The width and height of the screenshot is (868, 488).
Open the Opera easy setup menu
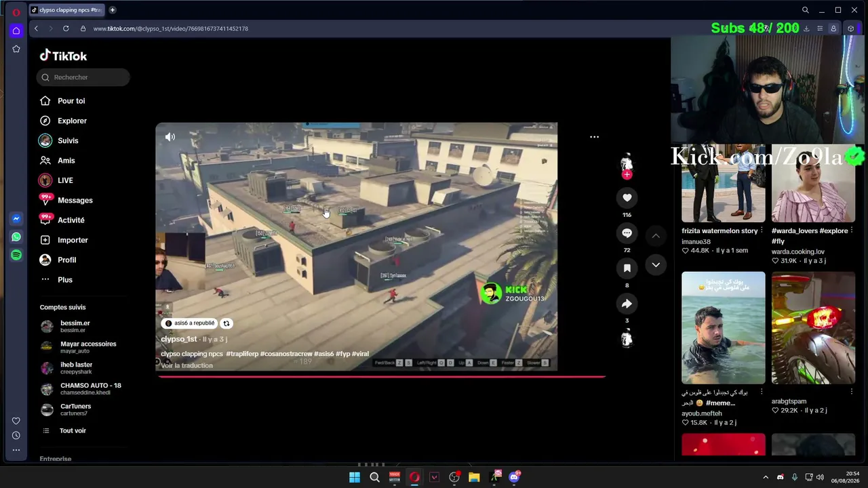click(x=820, y=28)
